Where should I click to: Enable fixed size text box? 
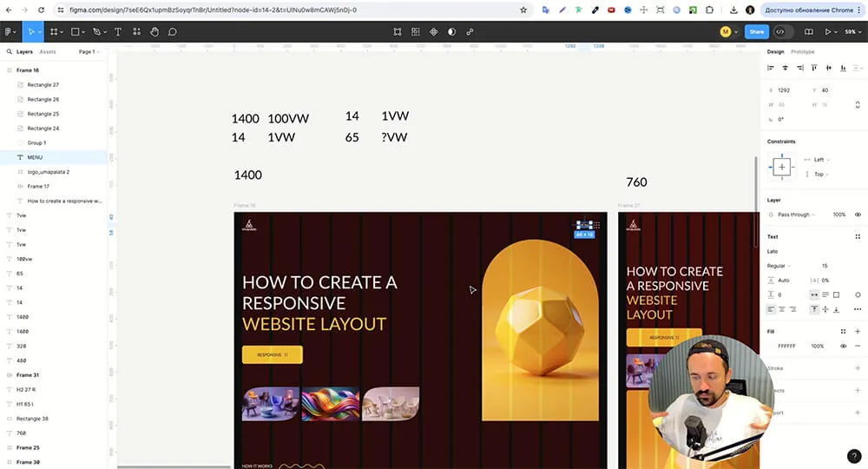coord(837,294)
